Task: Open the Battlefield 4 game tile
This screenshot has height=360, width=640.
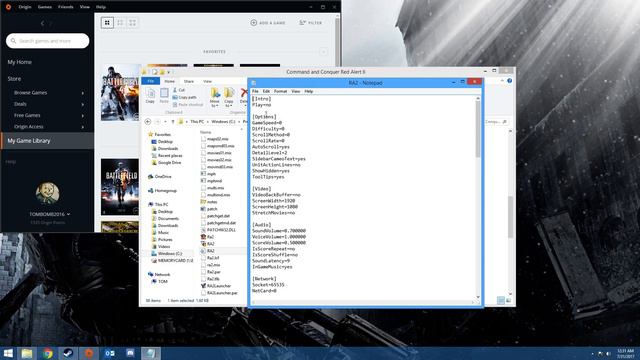Action: tap(120, 92)
